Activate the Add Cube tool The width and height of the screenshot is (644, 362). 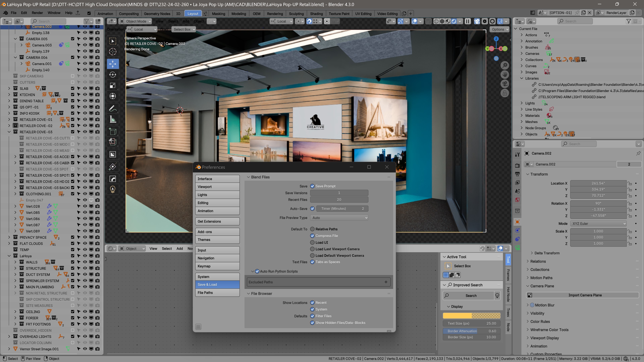pos(113,131)
